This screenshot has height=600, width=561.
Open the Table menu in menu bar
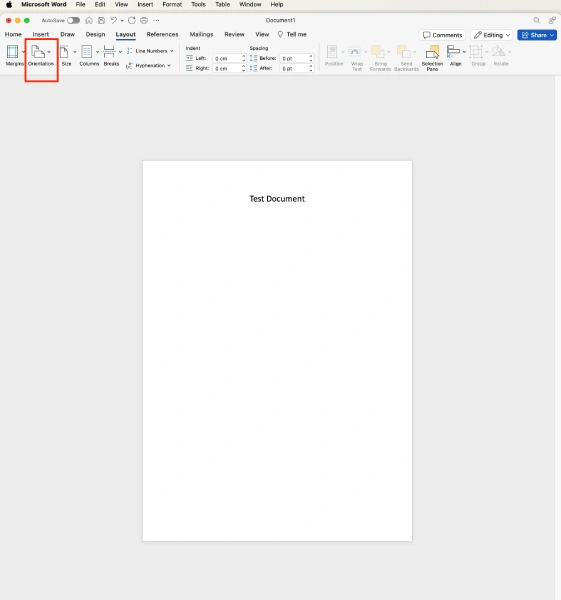click(x=222, y=5)
